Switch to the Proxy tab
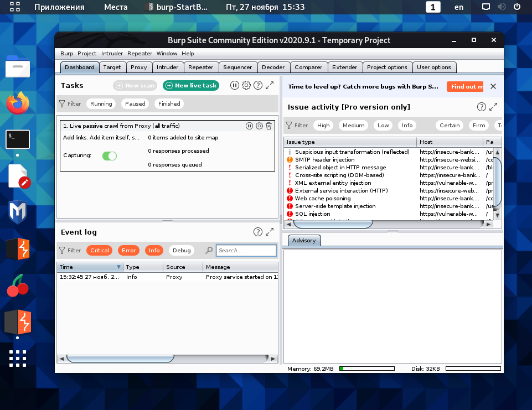This screenshot has width=532, height=410. 139,67
